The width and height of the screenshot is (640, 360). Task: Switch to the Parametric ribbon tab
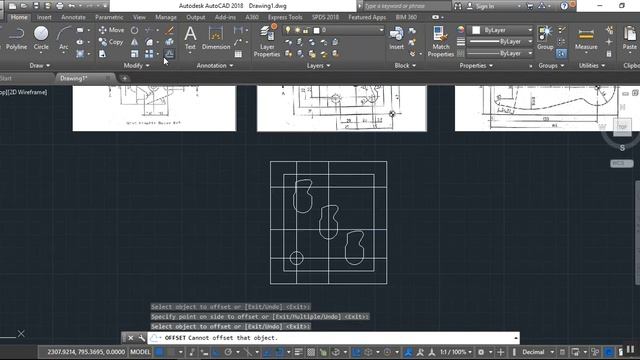coord(109,17)
